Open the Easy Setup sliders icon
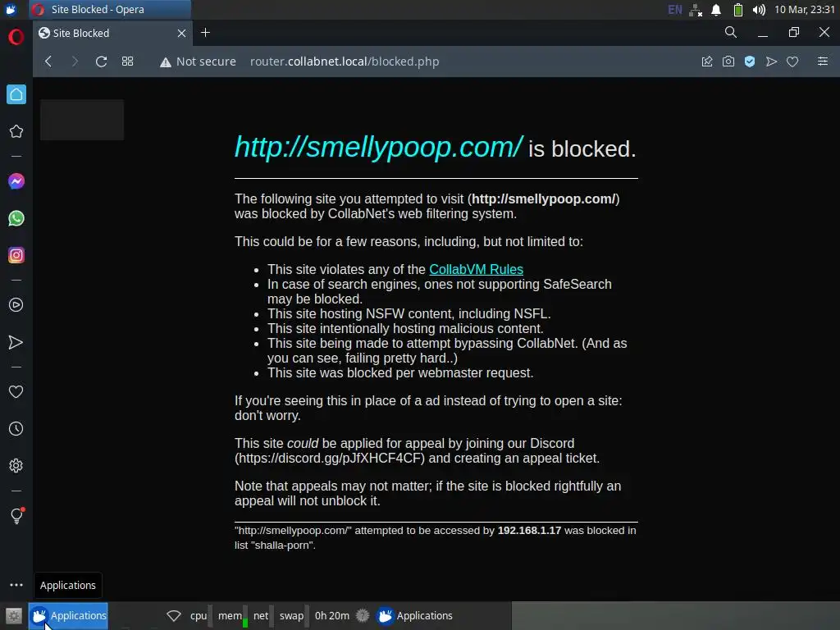This screenshot has height=630, width=840. point(822,62)
